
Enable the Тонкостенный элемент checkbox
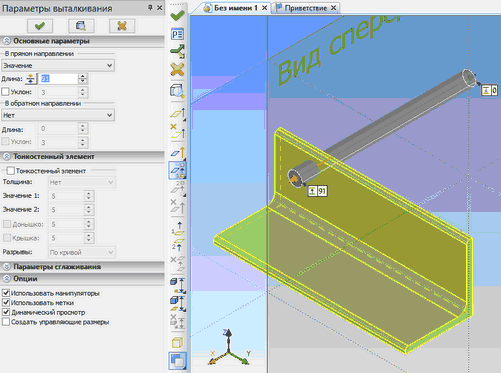click(11, 171)
